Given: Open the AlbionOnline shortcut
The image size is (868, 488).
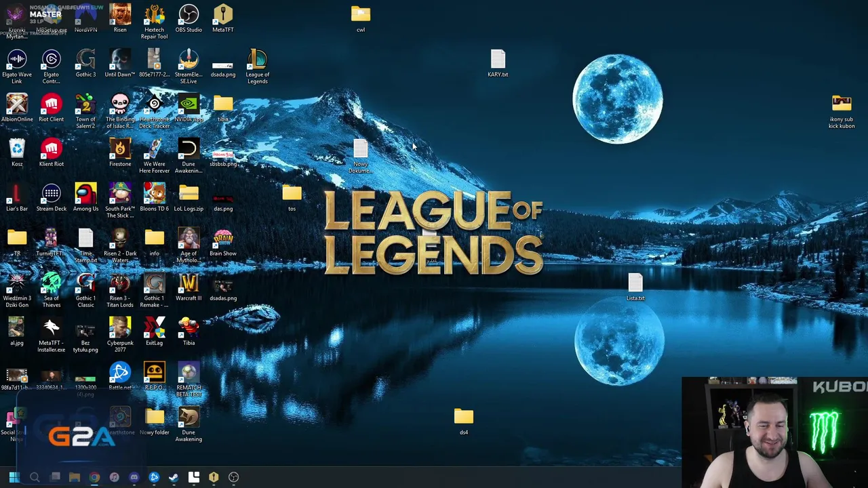Looking at the screenshot, I should [17, 108].
